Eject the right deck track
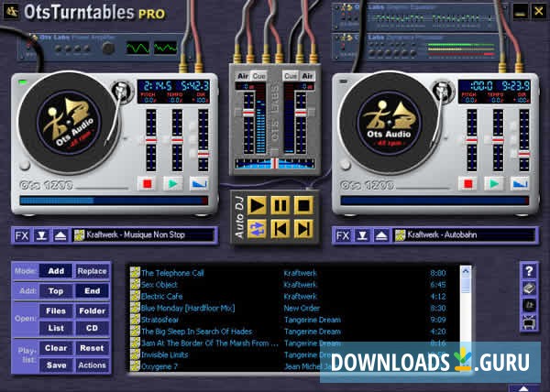This screenshot has height=392, width=550. pos(381,235)
